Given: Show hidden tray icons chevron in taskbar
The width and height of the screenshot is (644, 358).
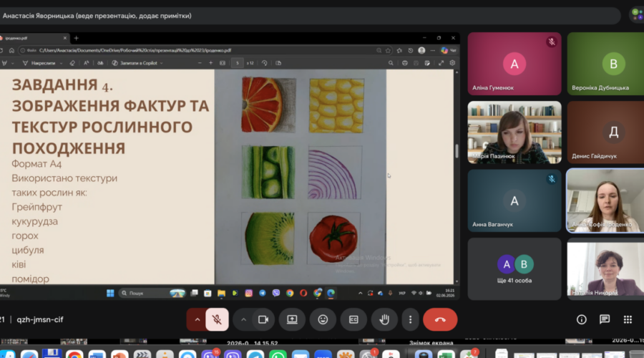Looking at the screenshot, I should [360, 293].
